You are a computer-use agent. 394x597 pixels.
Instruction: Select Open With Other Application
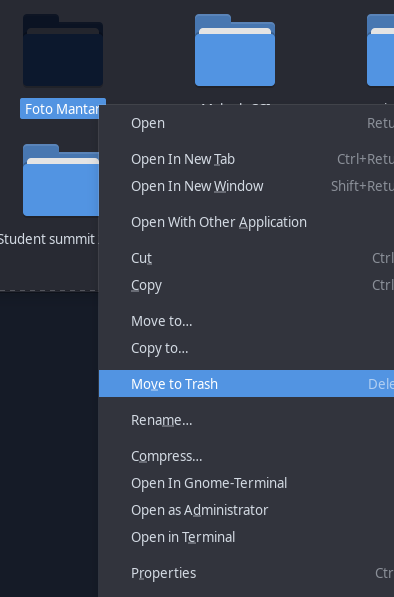click(246, 222)
